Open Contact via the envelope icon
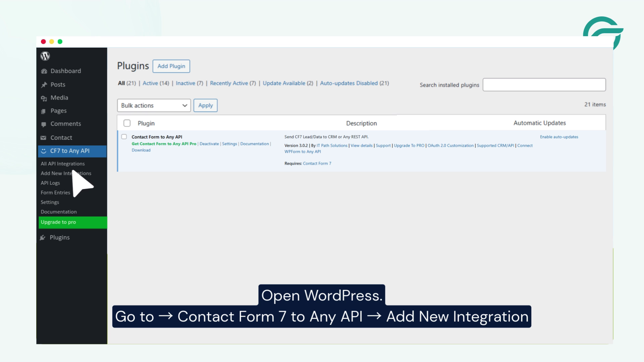644x362 pixels. coord(44,137)
